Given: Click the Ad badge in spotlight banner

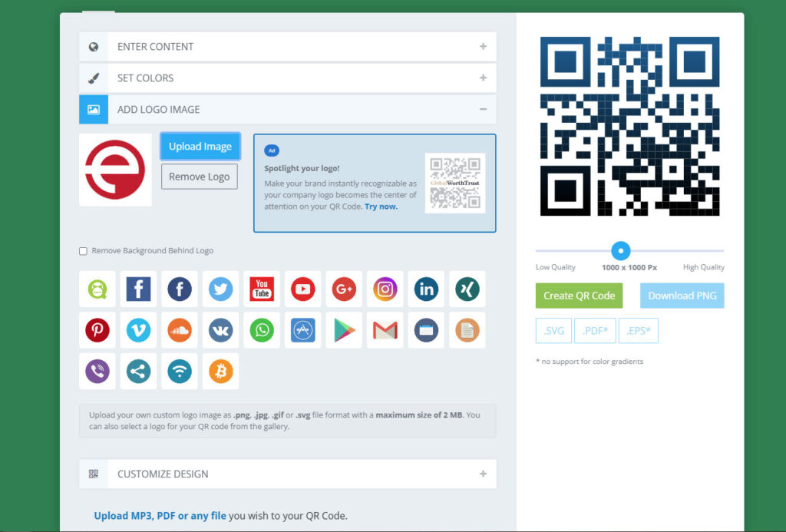Looking at the screenshot, I should [272, 150].
